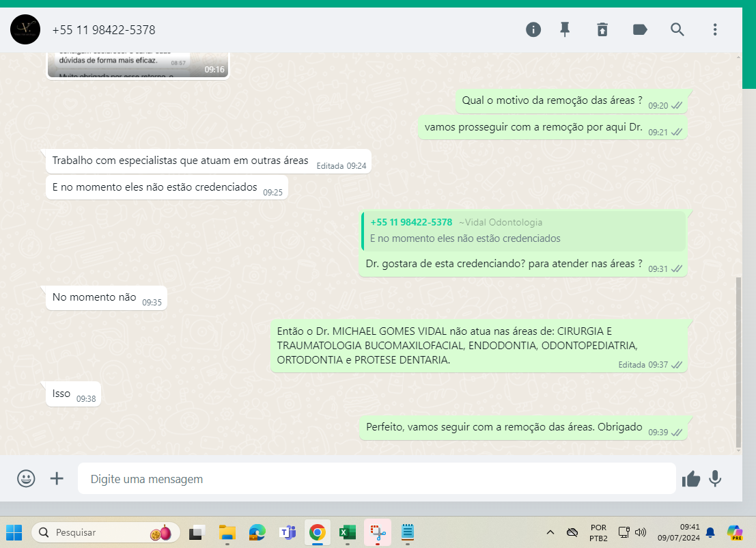Open the notifications bell icon
The height and width of the screenshot is (548, 756).
click(x=710, y=532)
